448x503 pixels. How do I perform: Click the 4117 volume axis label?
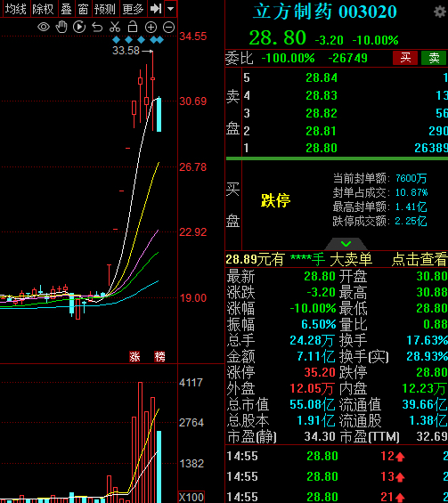click(191, 383)
